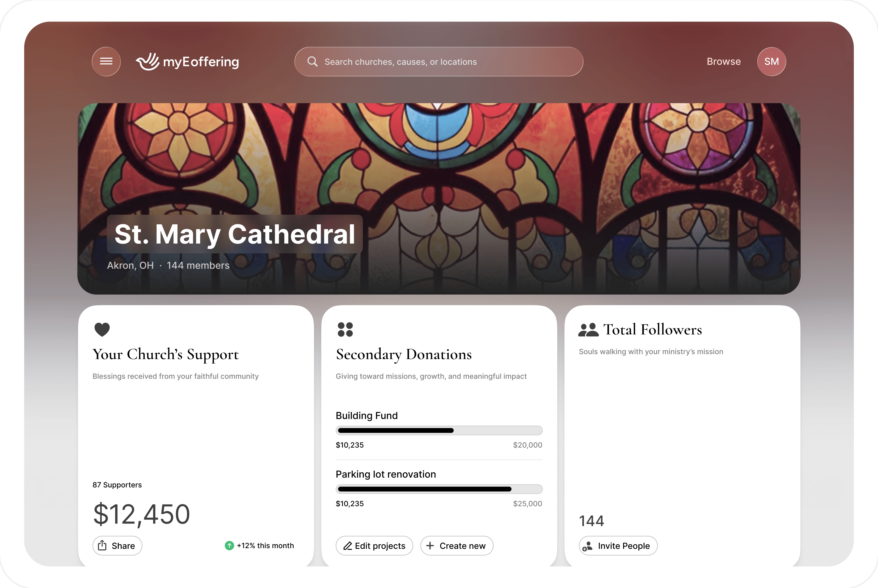This screenshot has height=588, width=878.
Task: Click the four-dot Secondary Donations icon
Action: tap(345, 329)
